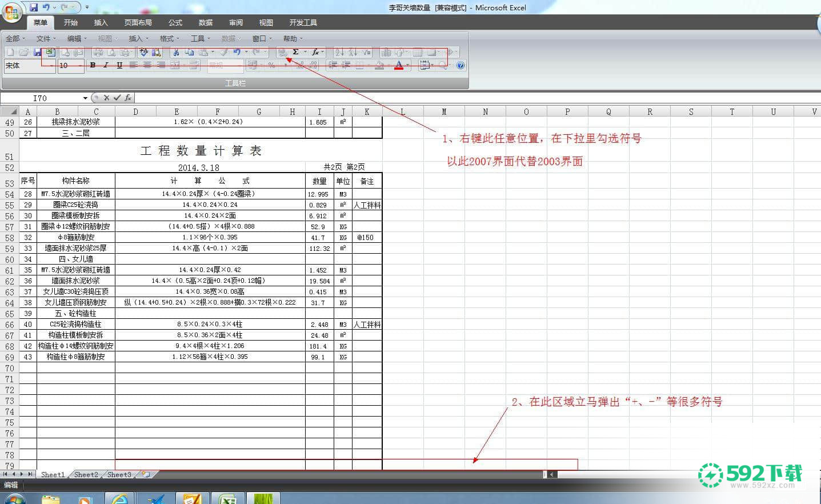Image resolution: width=821 pixels, height=504 pixels.
Task: Switch to the 开始 ribbon tab
Action: click(x=71, y=22)
